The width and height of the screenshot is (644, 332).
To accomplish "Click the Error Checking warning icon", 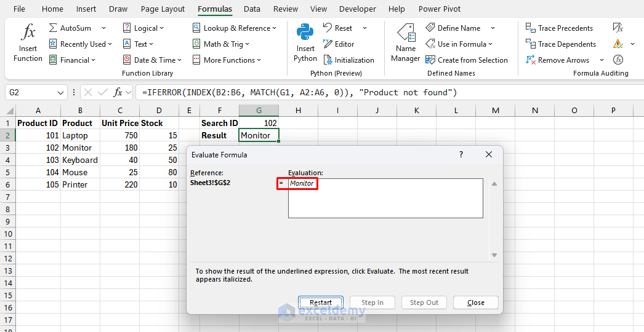I will click(618, 44).
